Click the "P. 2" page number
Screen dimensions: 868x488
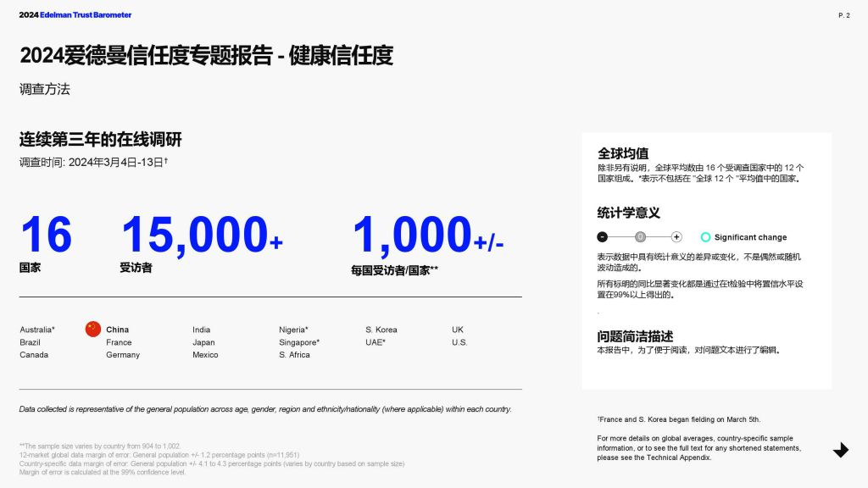tap(843, 15)
